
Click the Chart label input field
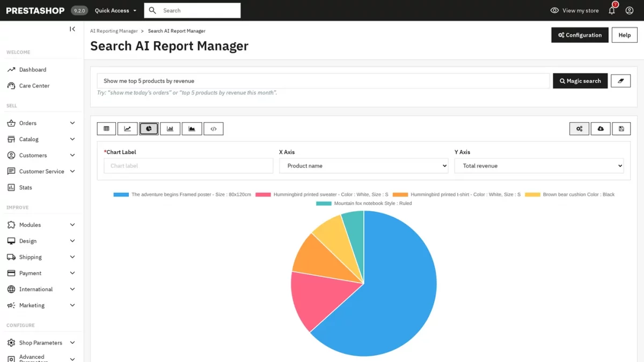click(188, 166)
